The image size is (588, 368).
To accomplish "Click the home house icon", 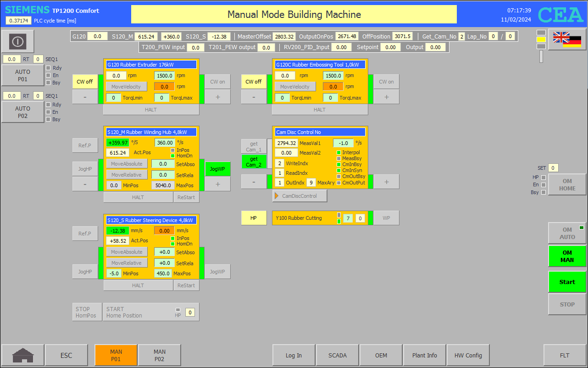I will pyautogui.click(x=22, y=355).
